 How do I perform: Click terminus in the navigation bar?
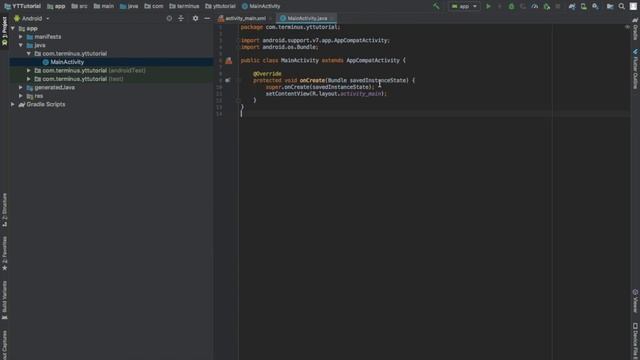click(x=184, y=6)
